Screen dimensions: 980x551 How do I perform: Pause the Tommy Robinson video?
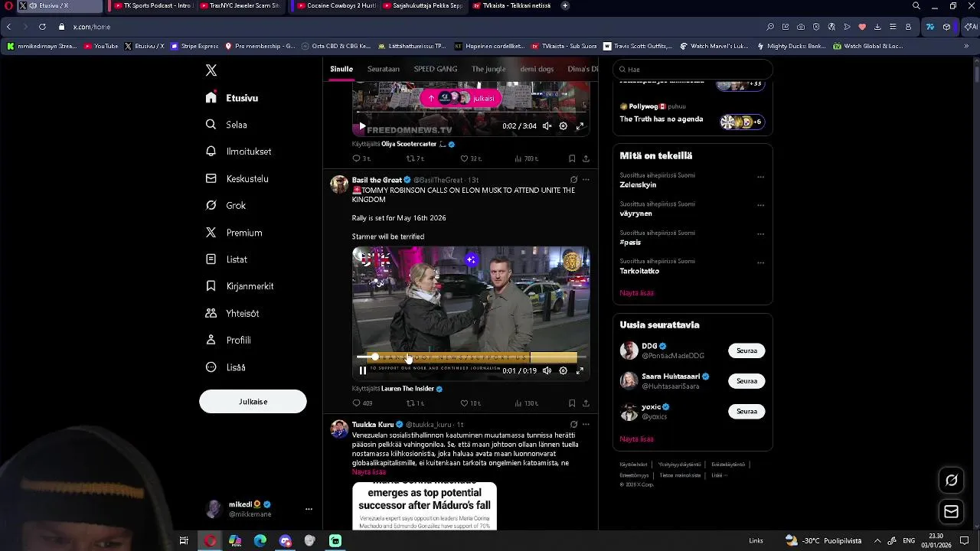tap(363, 370)
